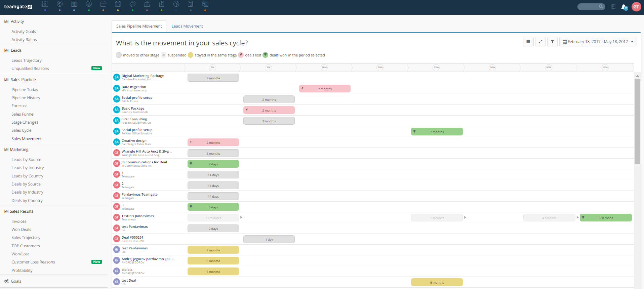Click the yellow 'stayed in the same stage' swatch
The image size is (644, 289).
click(191, 55)
